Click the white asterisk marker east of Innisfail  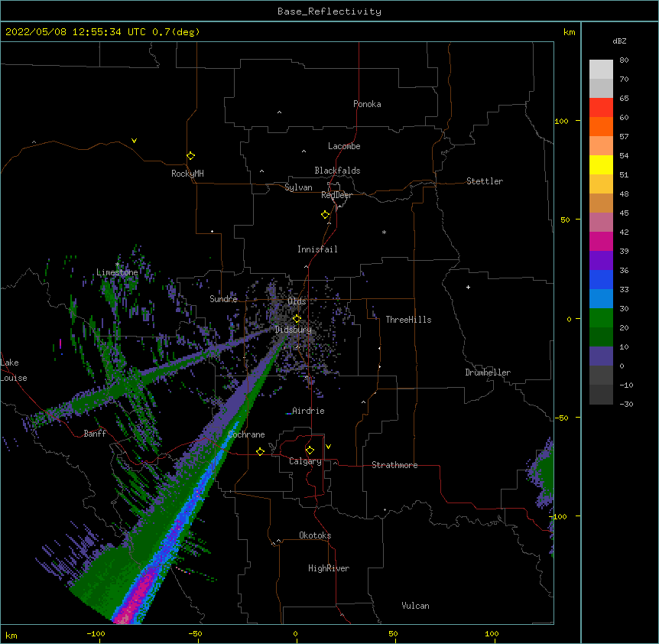[x=384, y=232]
